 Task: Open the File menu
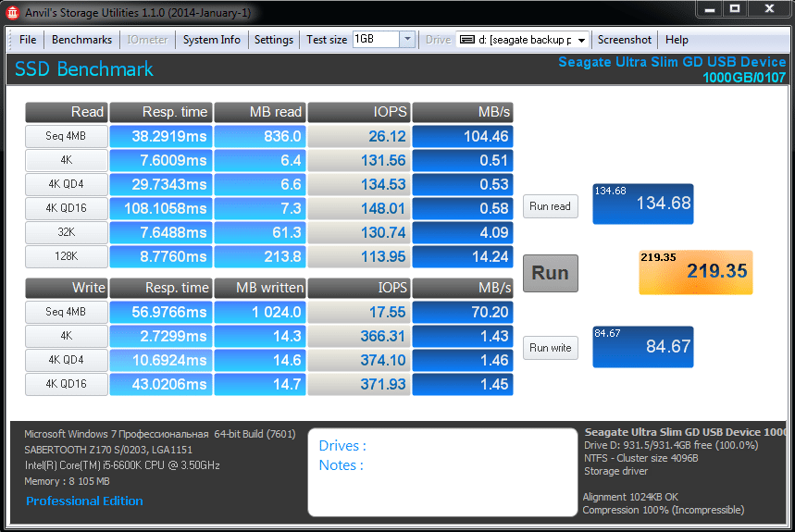[x=28, y=40]
